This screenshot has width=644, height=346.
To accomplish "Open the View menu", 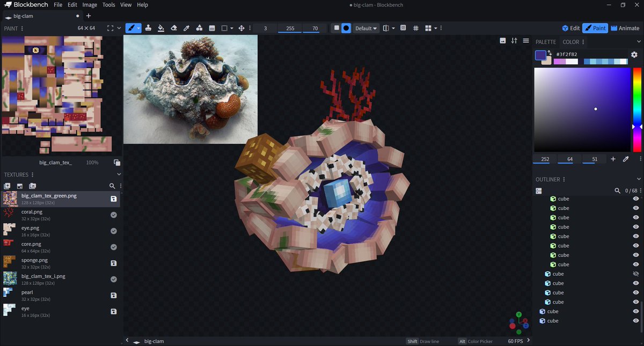I will pyautogui.click(x=126, y=5).
